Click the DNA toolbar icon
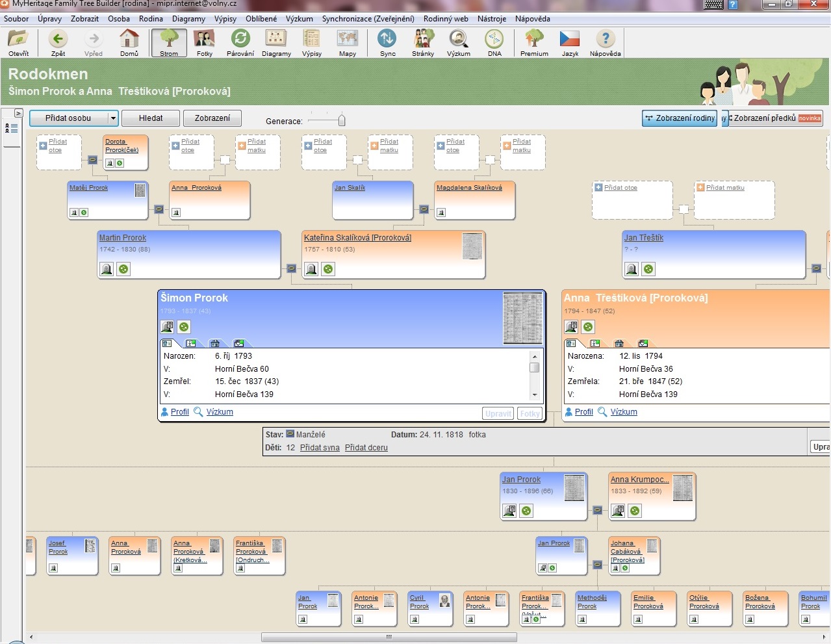Screen dimensions: 831x644 click(x=494, y=43)
